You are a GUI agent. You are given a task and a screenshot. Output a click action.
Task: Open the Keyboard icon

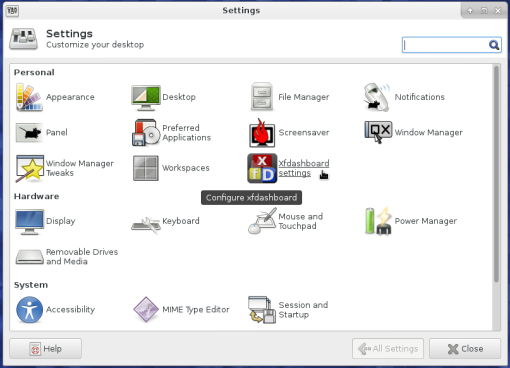[x=146, y=226]
